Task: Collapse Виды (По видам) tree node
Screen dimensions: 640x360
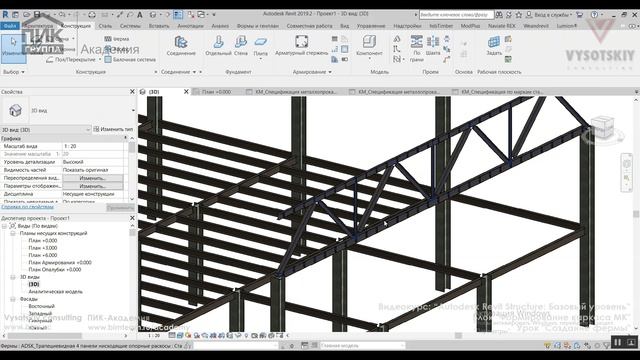Action: [4, 226]
